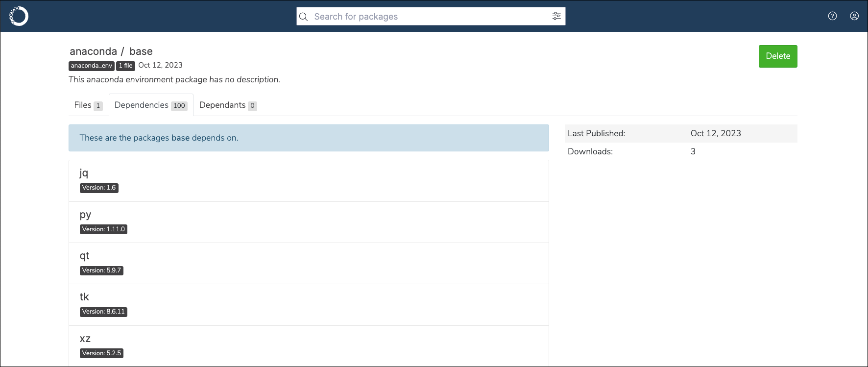Click the package description text
This screenshot has height=367, width=868.
[174, 79]
